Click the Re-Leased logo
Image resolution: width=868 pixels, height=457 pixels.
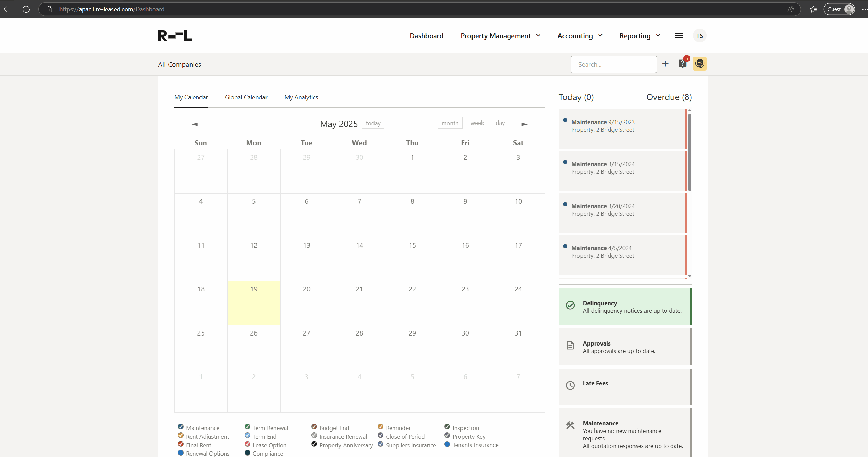(x=175, y=35)
